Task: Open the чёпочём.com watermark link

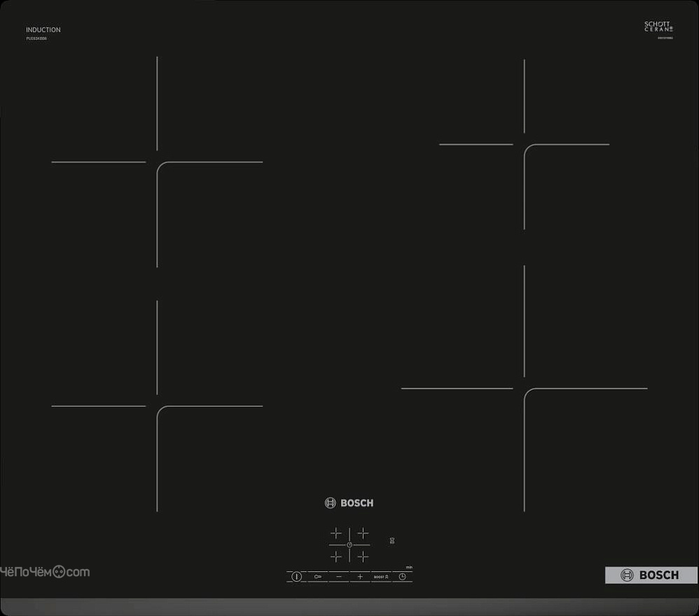Action: (45, 572)
